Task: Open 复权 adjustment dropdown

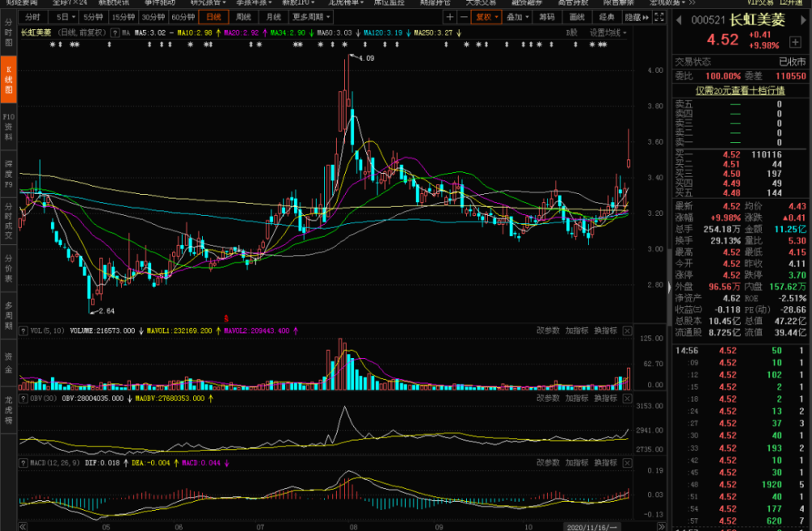Action: click(486, 17)
